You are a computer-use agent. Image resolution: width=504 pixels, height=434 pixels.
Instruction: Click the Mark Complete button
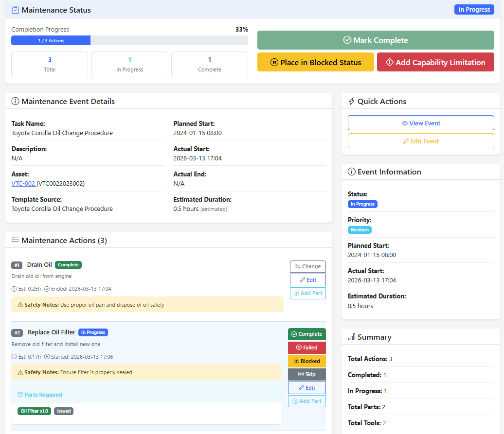pyautogui.click(x=376, y=40)
